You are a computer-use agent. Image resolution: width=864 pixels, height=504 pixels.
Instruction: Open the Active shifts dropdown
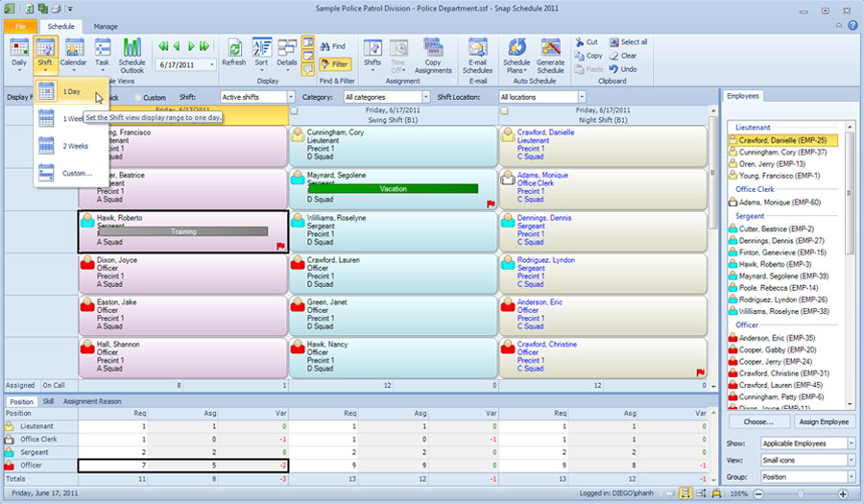click(291, 97)
